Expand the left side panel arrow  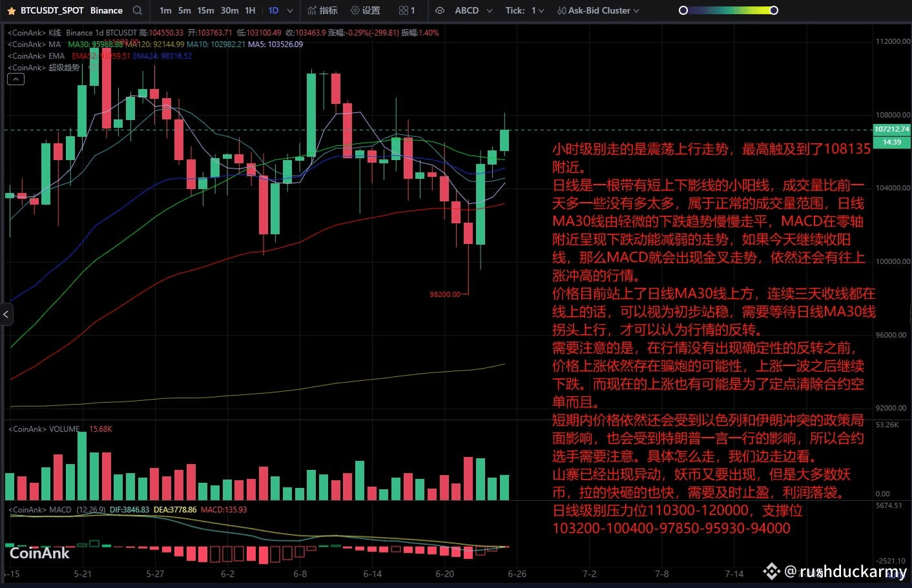click(x=6, y=314)
